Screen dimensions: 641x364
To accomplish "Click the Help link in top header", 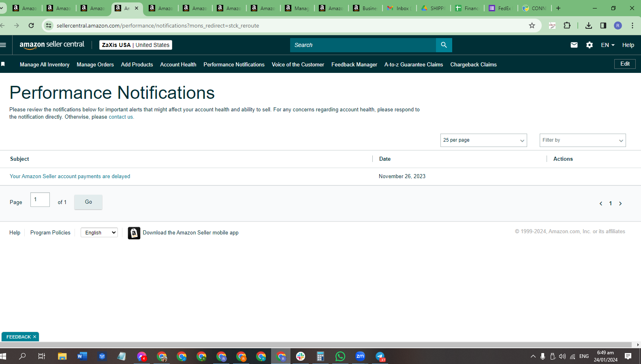I will pyautogui.click(x=628, y=45).
